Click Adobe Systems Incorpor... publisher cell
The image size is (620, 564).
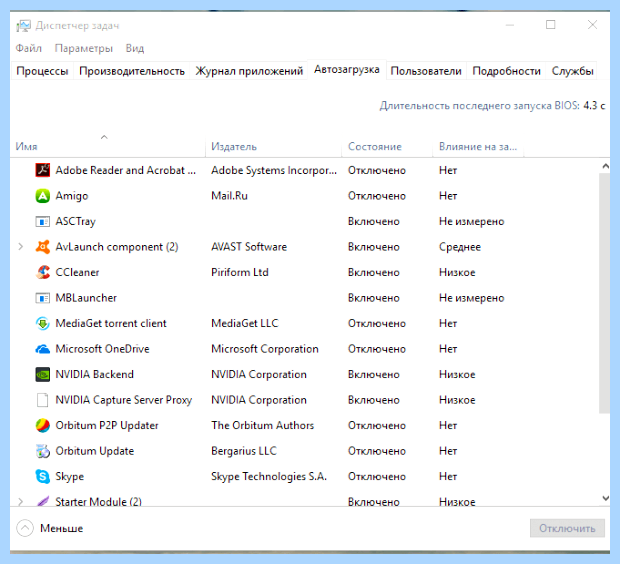click(x=274, y=170)
